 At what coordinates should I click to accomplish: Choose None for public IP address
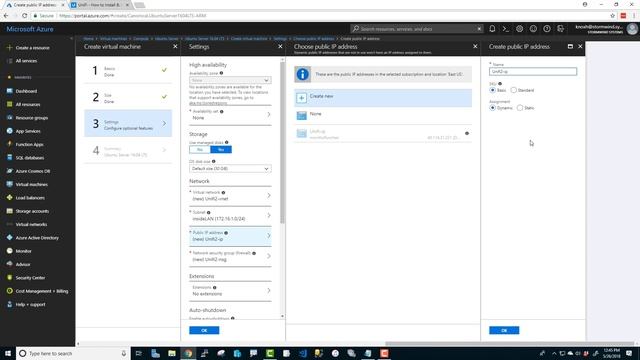pyautogui.click(x=383, y=116)
